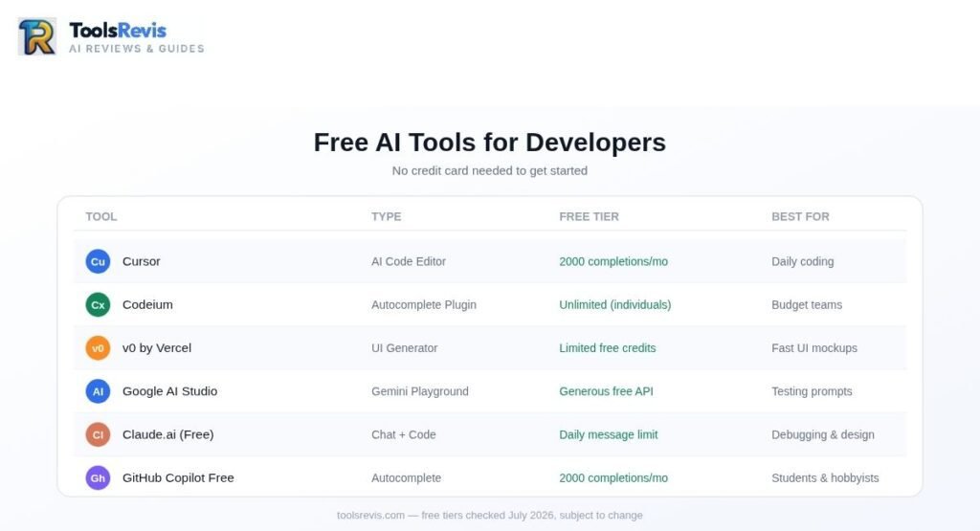980x531 pixels.
Task: Click the green Cx icon for Codeium
Action: coord(99,305)
